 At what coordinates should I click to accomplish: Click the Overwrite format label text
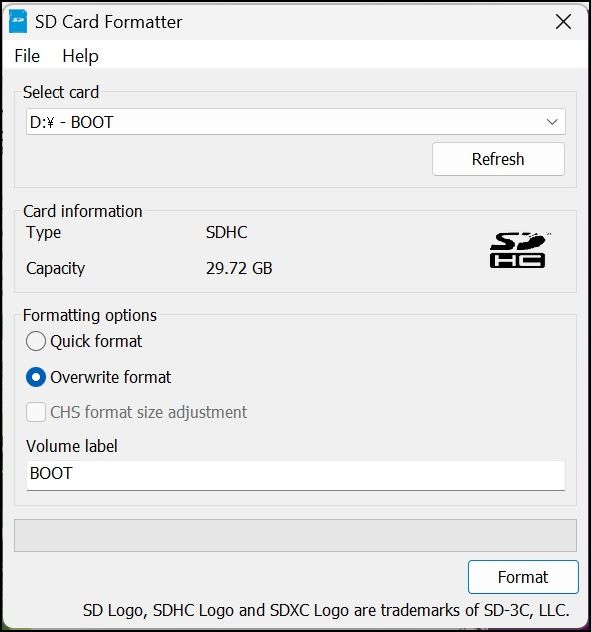111,377
